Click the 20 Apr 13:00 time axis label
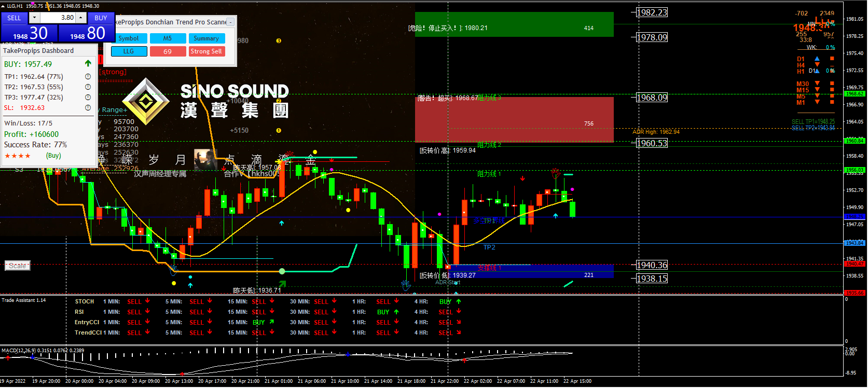 pos(179,381)
